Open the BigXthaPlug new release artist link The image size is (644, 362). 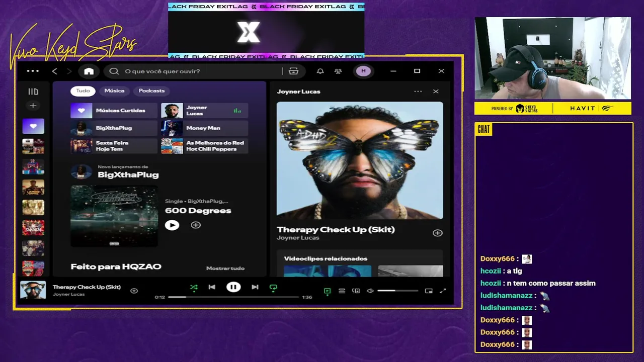click(128, 175)
